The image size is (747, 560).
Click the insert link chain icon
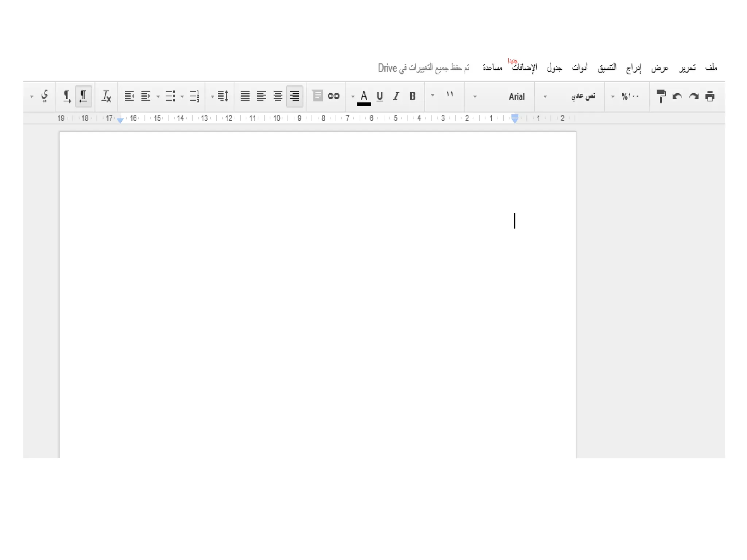pos(333,96)
